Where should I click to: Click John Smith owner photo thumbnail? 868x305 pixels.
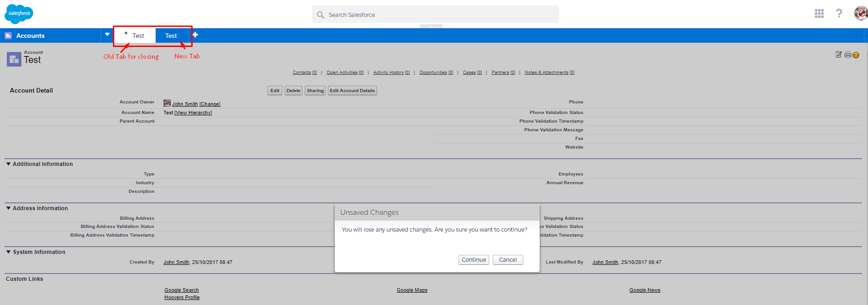pos(167,103)
